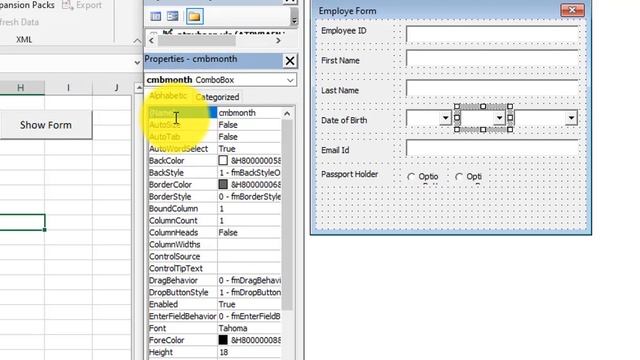Viewport: 640px width, 360px height.
Task: Close the Employe Form window
Action: point(572,10)
